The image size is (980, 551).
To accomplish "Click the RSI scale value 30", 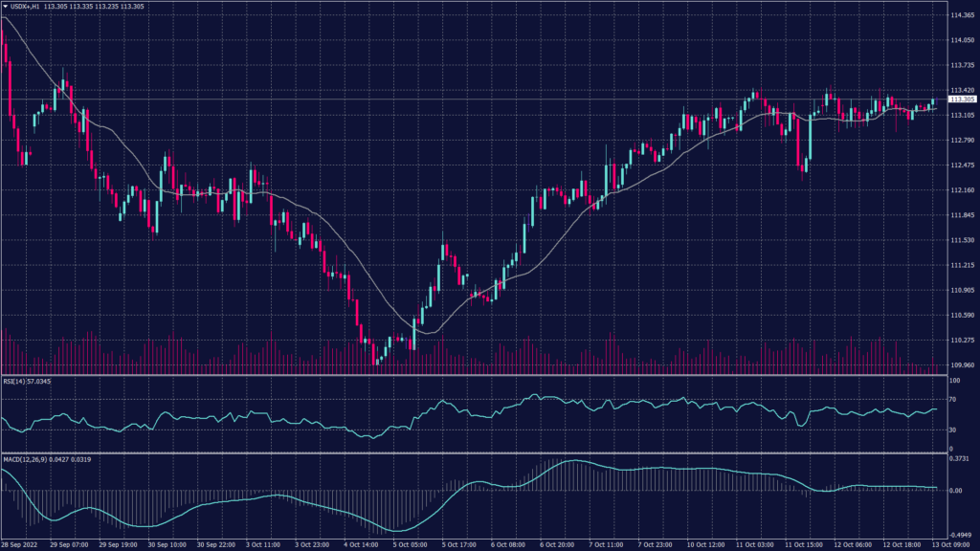I will (953, 431).
